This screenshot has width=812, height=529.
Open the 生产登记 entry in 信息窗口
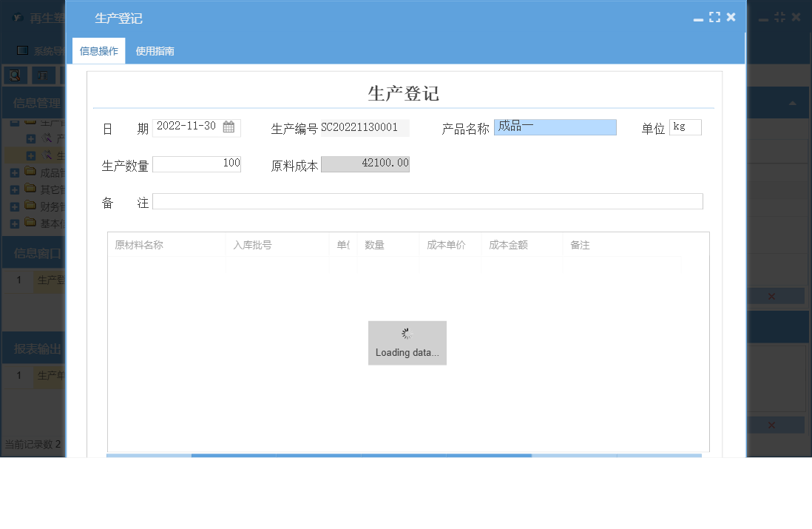click(49, 280)
